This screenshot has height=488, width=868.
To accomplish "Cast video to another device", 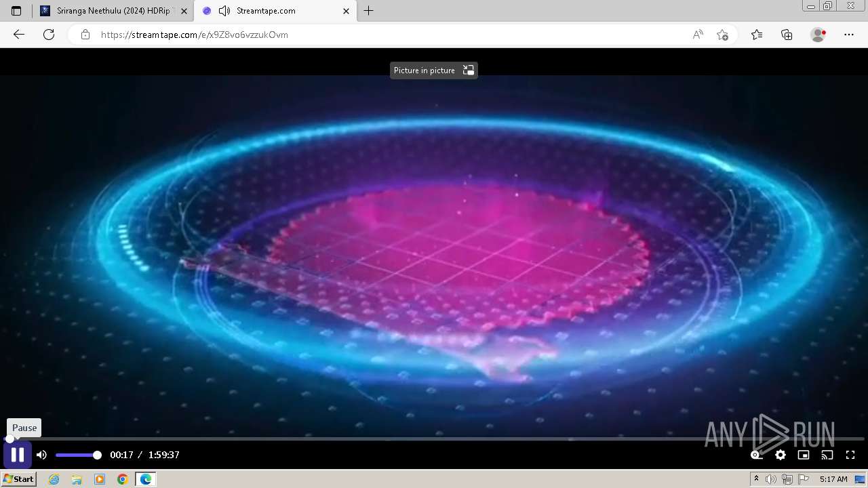I will (827, 455).
